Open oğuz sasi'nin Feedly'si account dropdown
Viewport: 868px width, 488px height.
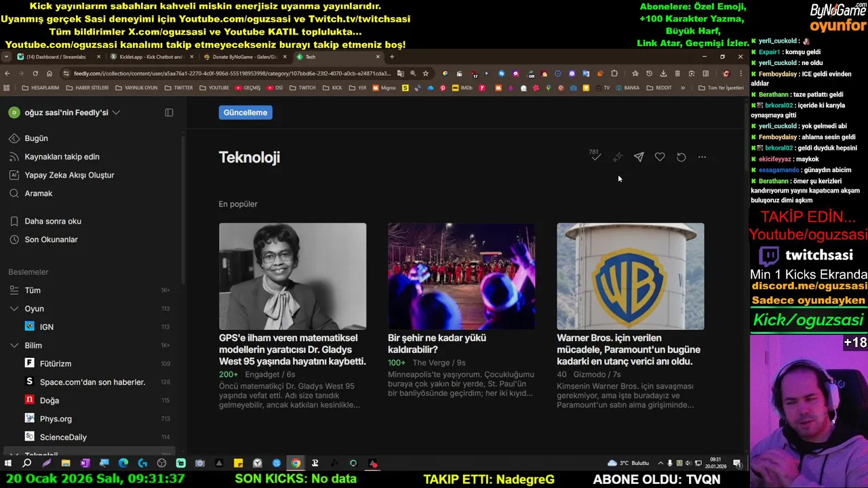click(64, 113)
